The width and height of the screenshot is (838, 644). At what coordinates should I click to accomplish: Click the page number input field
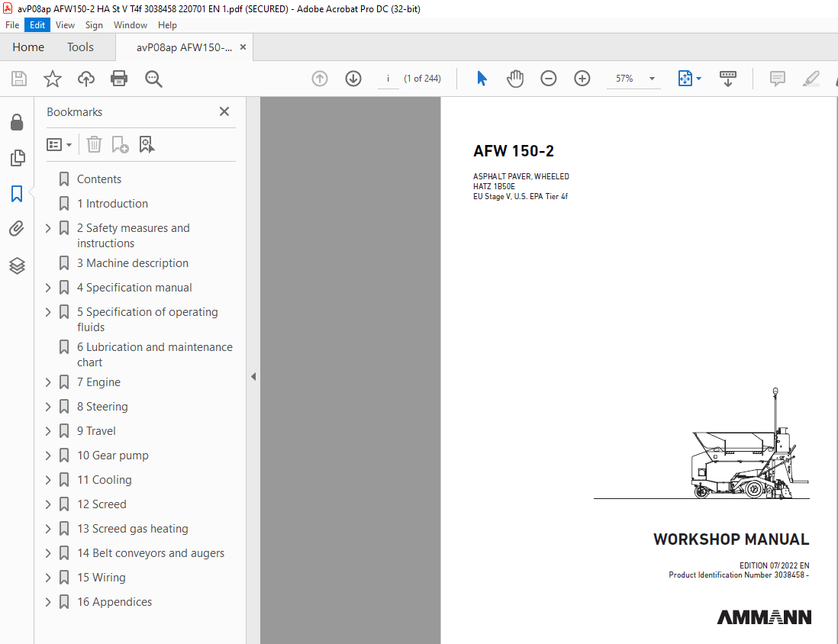388,79
